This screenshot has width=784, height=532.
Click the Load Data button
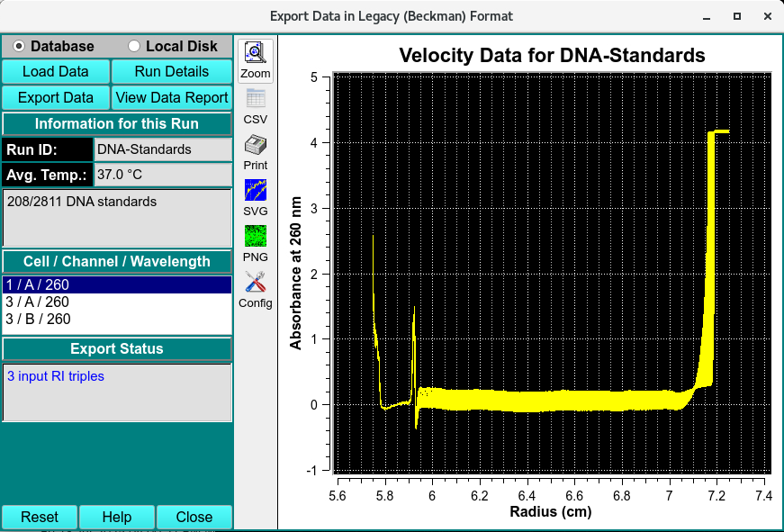pyautogui.click(x=56, y=72)
